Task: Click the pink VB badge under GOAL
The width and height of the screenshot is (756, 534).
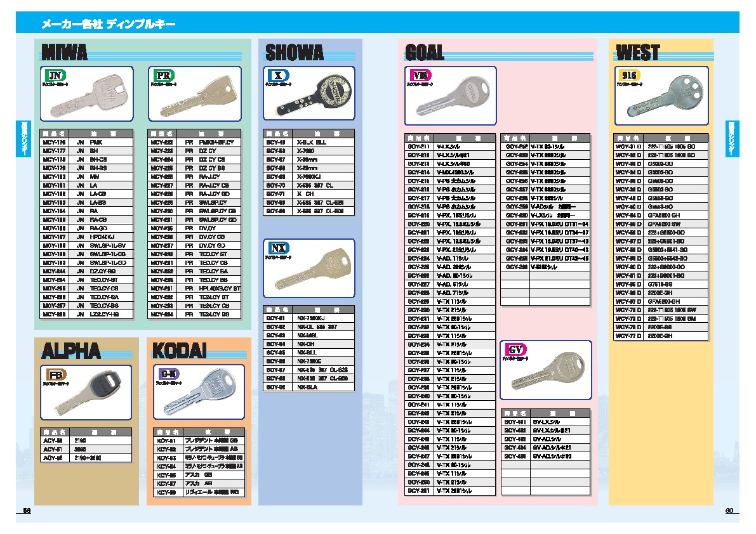Action: pos(420,75)
